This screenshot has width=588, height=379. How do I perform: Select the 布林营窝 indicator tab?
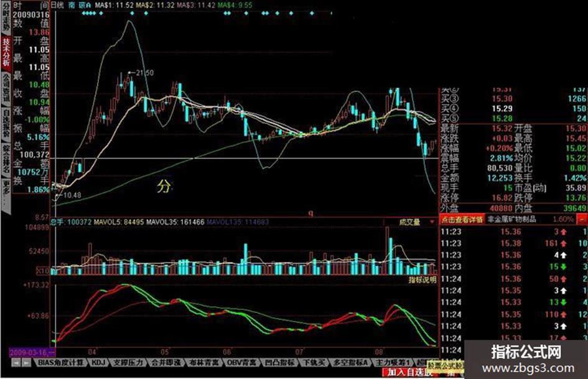tap(203, 362)
